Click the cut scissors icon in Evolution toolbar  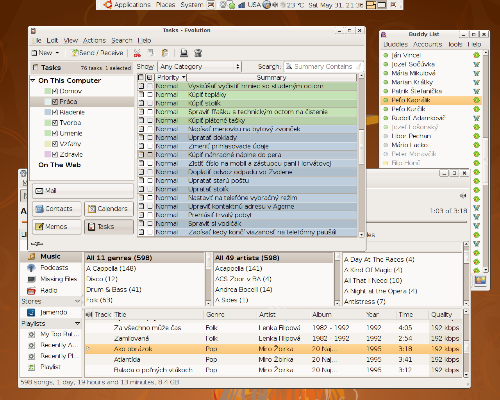tap(137, 53)
